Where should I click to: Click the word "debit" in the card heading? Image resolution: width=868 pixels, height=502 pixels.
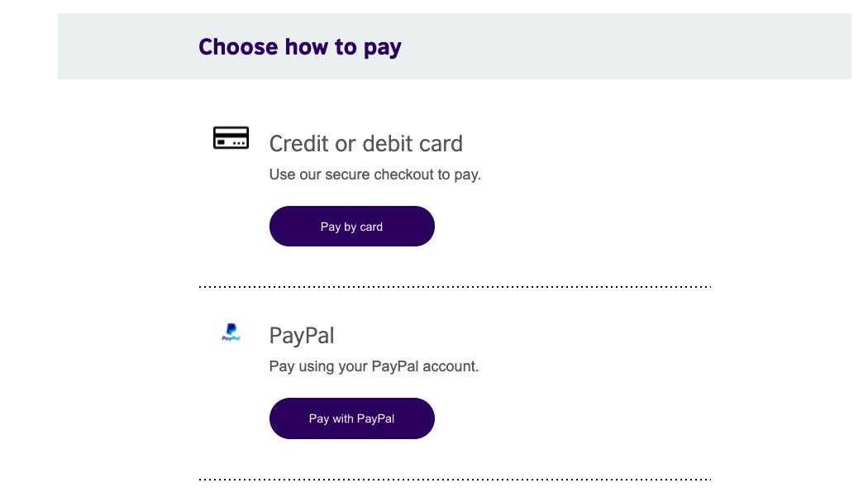click(389, 144)
